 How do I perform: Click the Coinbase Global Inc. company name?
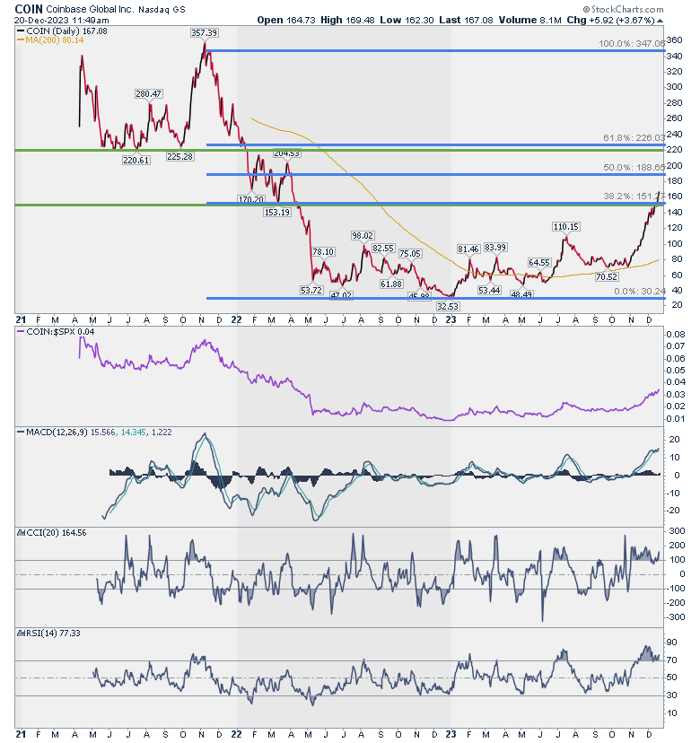point(90,9)
